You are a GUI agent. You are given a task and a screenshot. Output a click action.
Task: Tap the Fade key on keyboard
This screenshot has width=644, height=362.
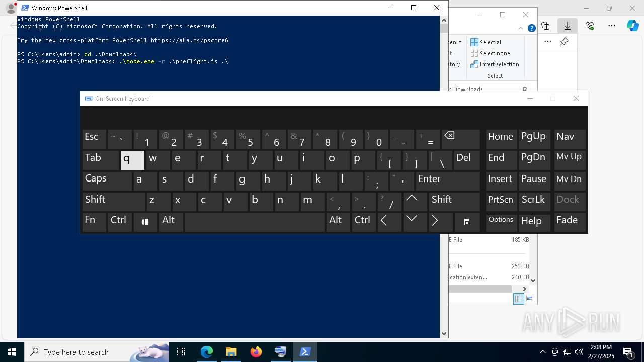coord(570,222)
